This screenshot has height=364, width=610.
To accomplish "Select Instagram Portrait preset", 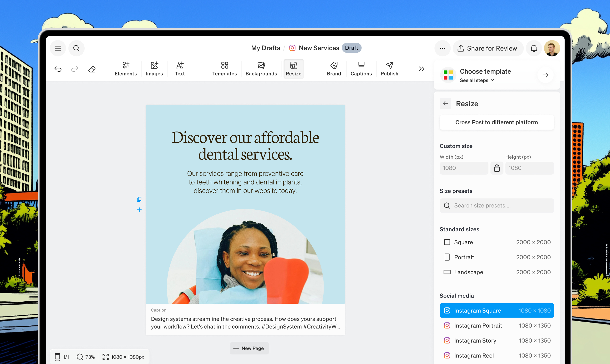I will tap(497, 325).
